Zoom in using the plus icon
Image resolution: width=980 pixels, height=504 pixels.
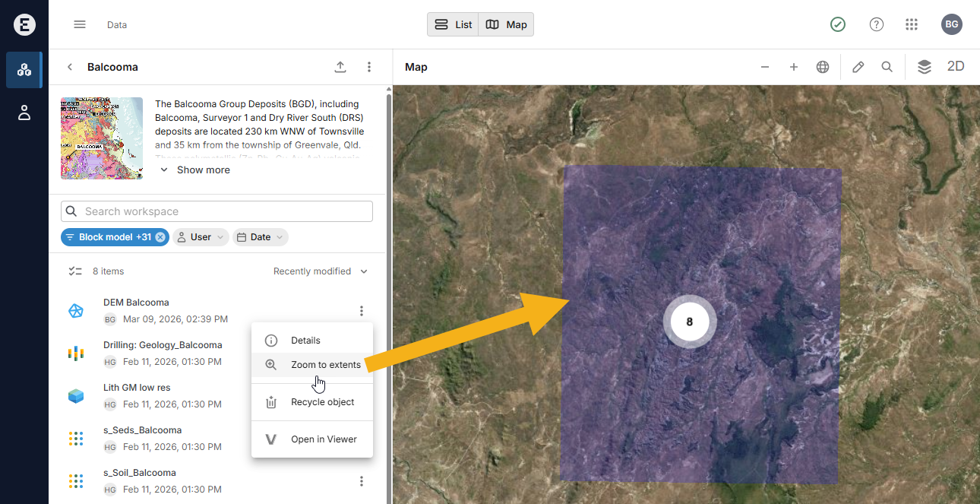click(x=793, y=67)
